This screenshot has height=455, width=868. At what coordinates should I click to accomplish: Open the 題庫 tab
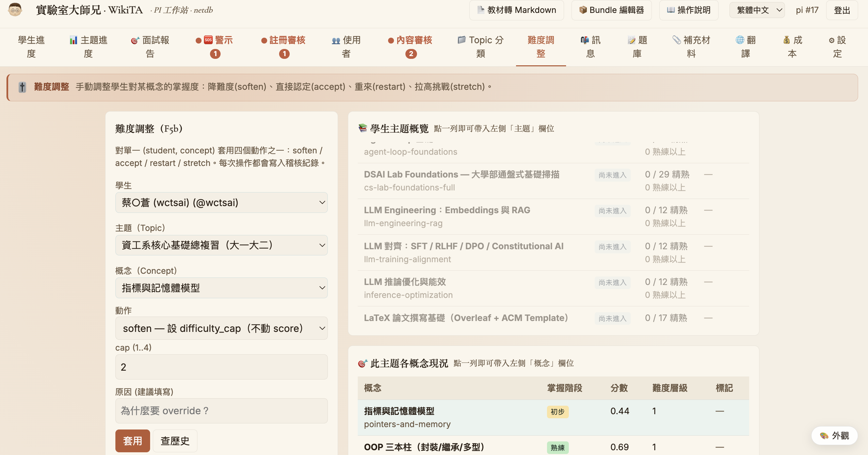click(637, 47)
